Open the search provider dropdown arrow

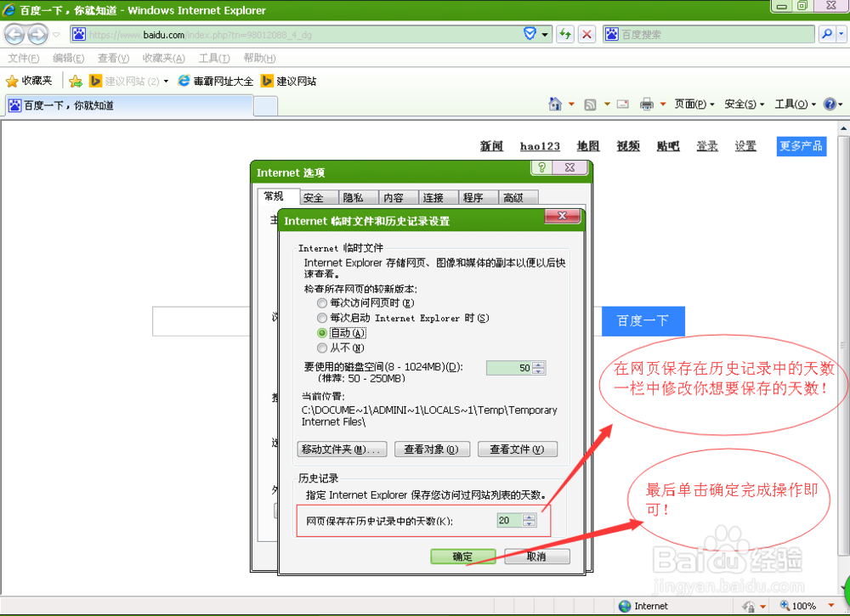tap(841, 34)
